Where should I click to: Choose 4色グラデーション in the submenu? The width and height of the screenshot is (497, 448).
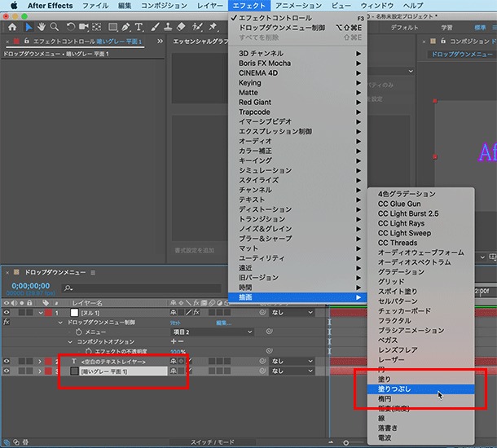point(420,194)
